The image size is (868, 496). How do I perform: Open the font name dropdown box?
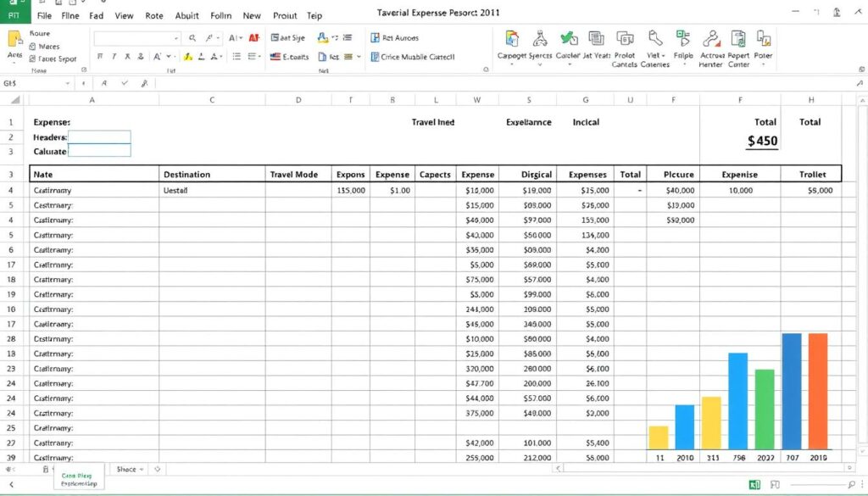click(x=137, y=38)
